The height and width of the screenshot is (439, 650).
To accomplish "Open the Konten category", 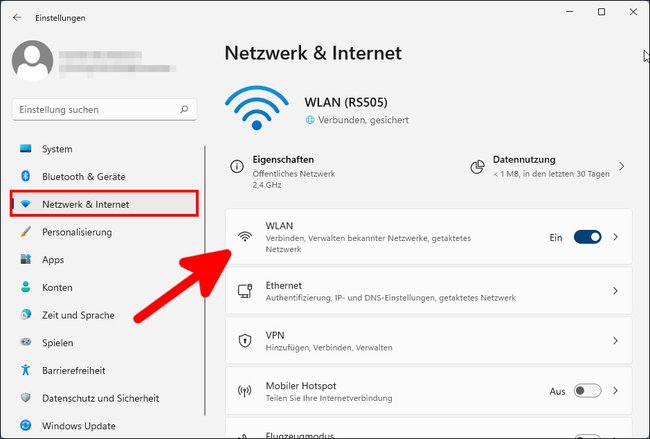I will tap(104, 287).
